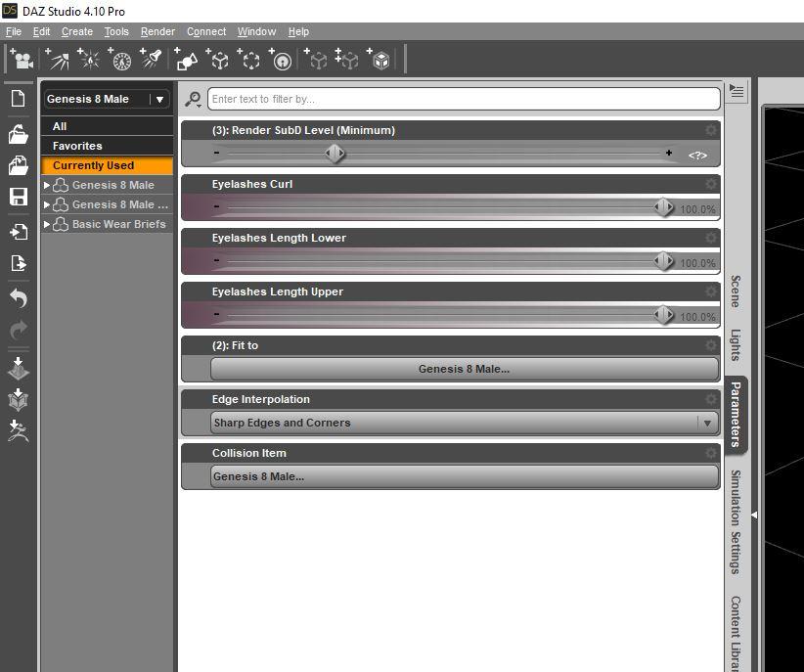Open the Help menu
Image resolution: width=804 pixels, height=672 pixels.
point(298,32)
